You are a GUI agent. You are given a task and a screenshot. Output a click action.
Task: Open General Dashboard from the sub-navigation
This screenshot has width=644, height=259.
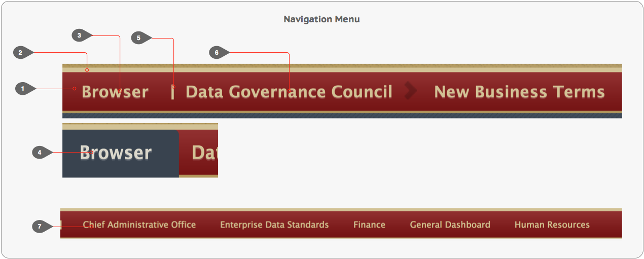click(450, 225)
